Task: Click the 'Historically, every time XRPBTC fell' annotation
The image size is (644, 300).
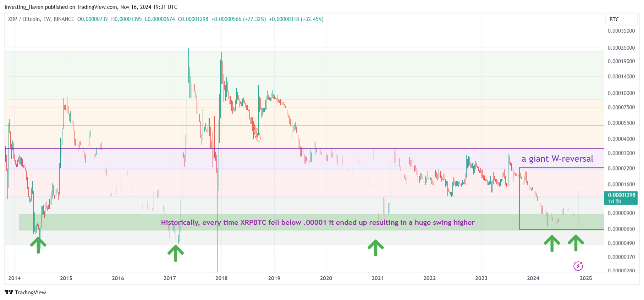Action: pyautogui.click(x=318, y=222)
